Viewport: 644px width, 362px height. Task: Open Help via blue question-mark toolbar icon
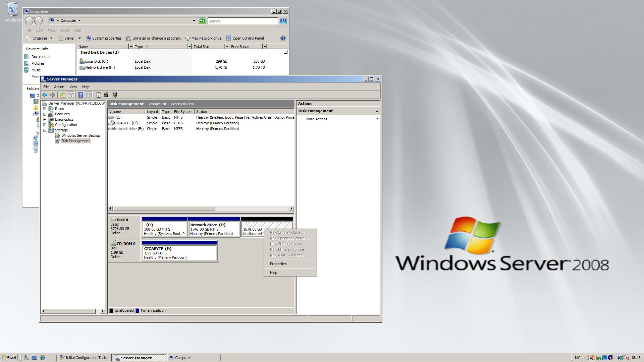[x=80, y=95]
